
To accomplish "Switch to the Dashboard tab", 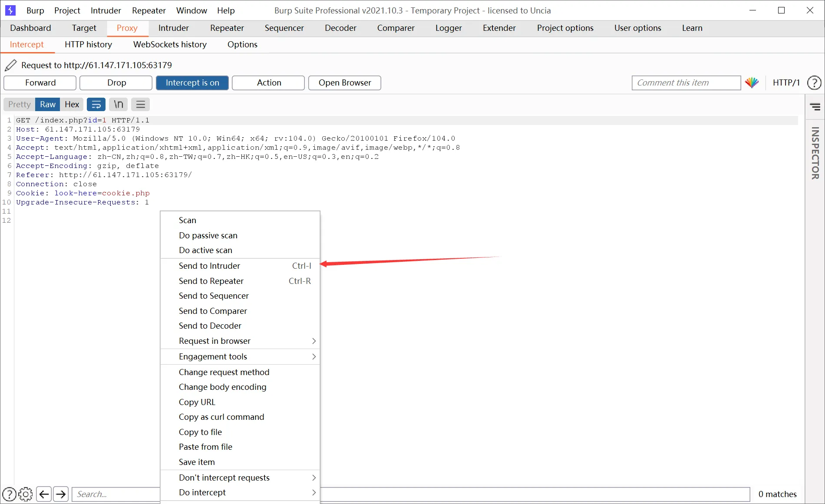I will [30, 28].
